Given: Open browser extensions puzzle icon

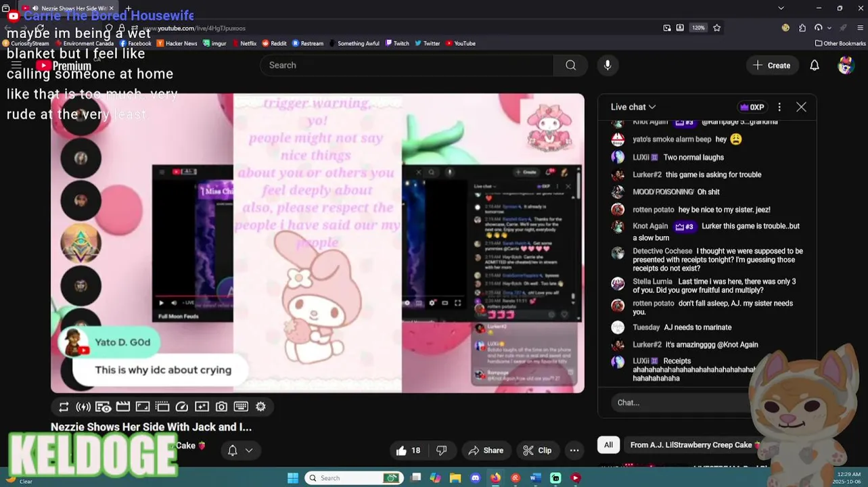Looking at the screenshot, I should pyautogui.click(x=802, y=28).
